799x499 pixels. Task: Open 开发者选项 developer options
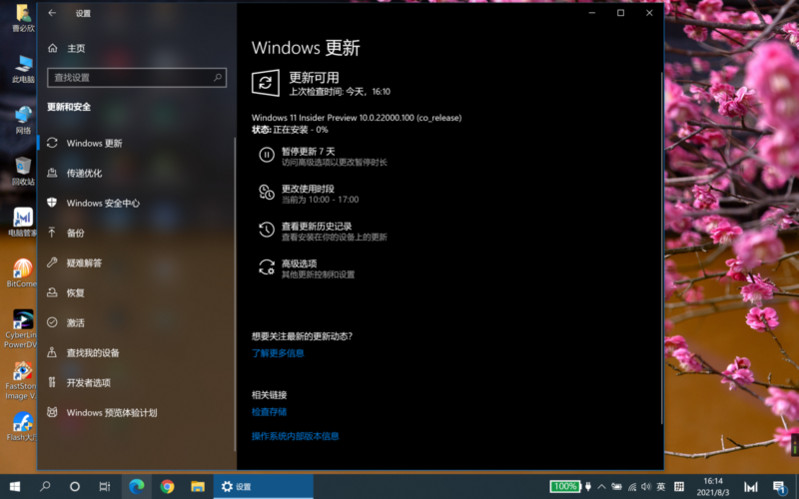tap(88, 383)
